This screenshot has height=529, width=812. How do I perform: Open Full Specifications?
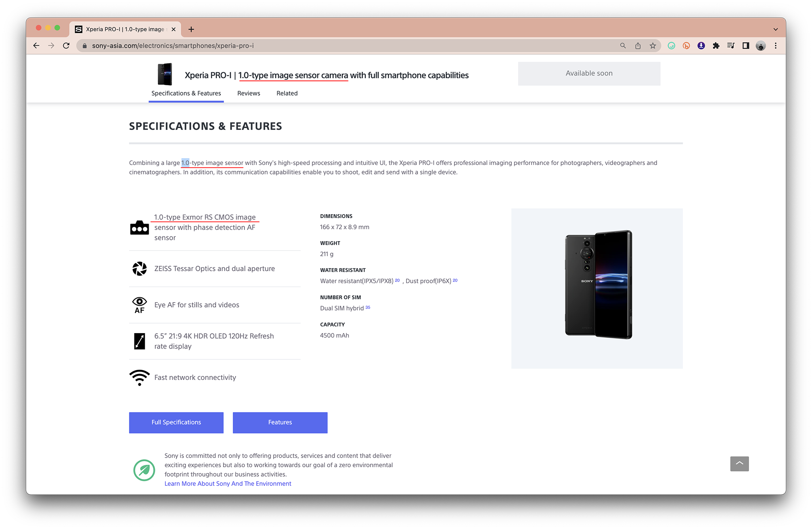click(x=176, y=422)
